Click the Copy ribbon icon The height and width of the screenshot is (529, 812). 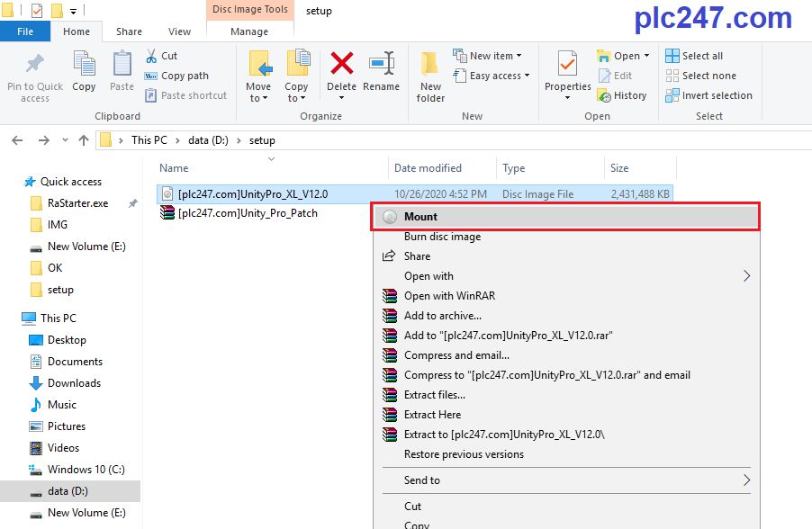pos(84,64)
